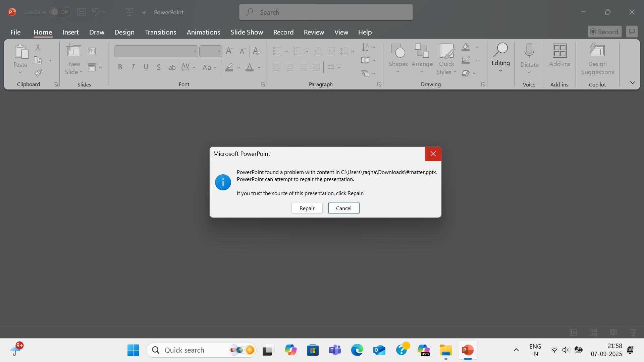644x362 pixels.
Task: Switch to the Transitions tab
Action: [x=160, y=32]
